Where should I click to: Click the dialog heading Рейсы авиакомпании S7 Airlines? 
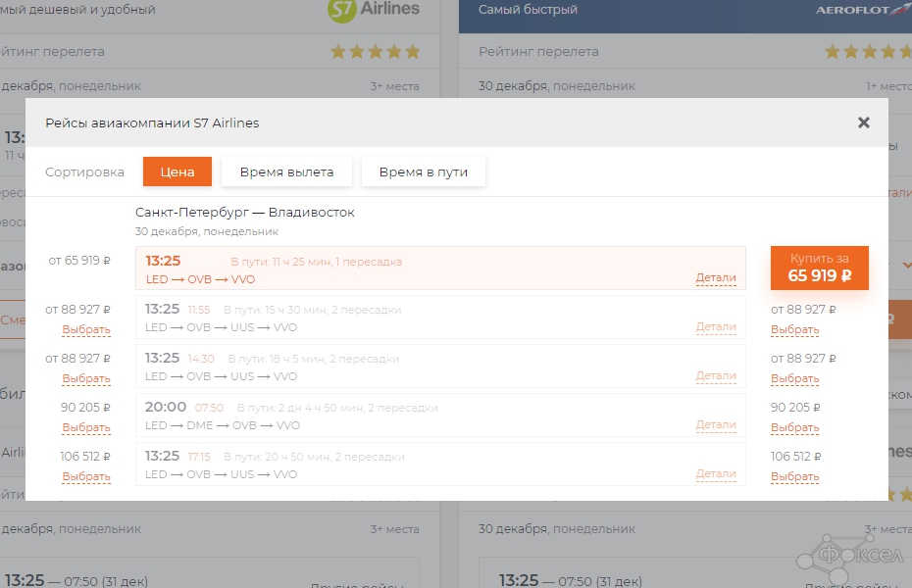click(152, 122)
